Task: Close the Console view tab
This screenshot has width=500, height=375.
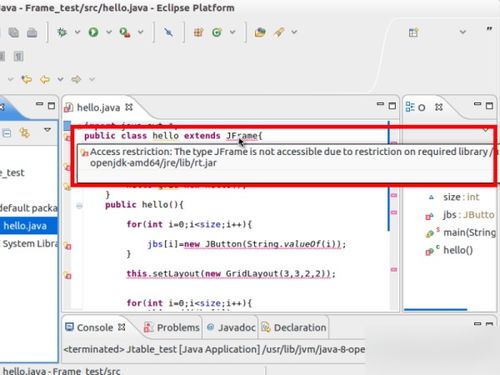Action: click(x=122, y=327)
